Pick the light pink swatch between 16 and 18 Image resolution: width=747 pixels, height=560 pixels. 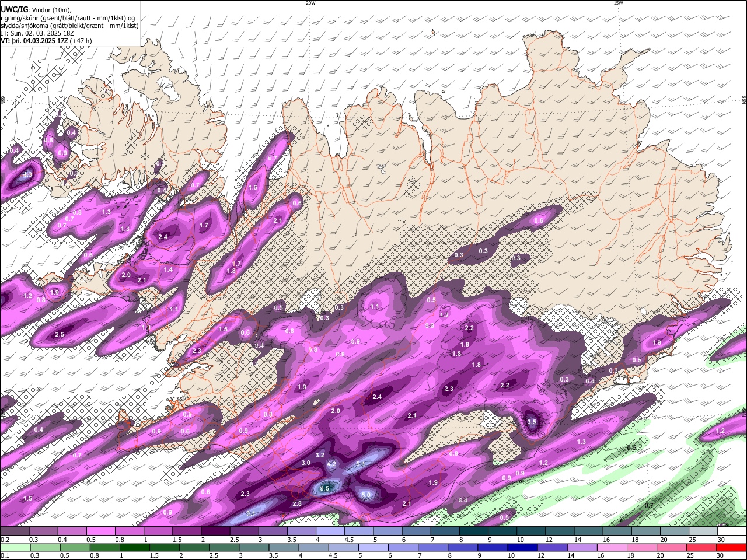point(613,548)
